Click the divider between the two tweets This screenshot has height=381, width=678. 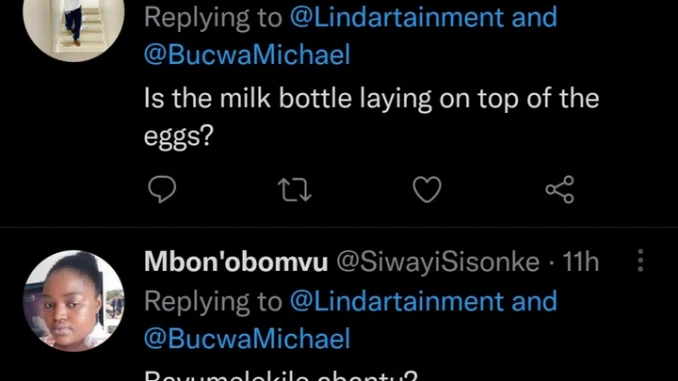(x=339, y=227)
